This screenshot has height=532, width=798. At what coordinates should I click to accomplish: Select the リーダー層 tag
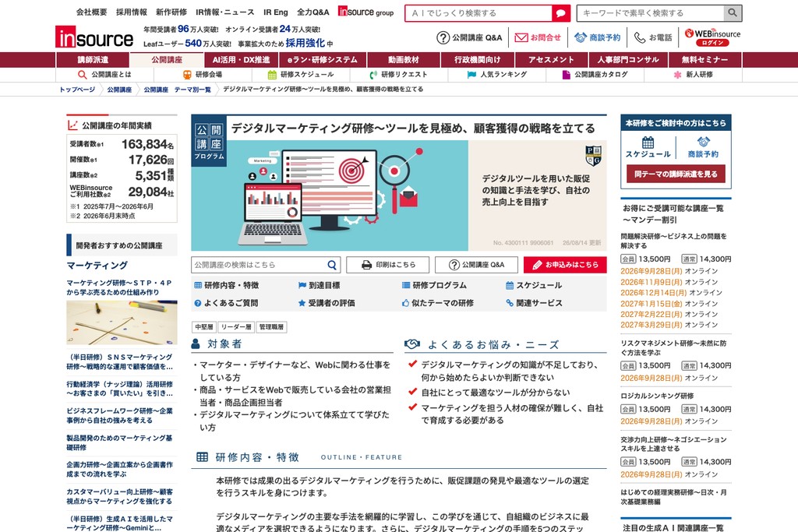tap(236, 327)
